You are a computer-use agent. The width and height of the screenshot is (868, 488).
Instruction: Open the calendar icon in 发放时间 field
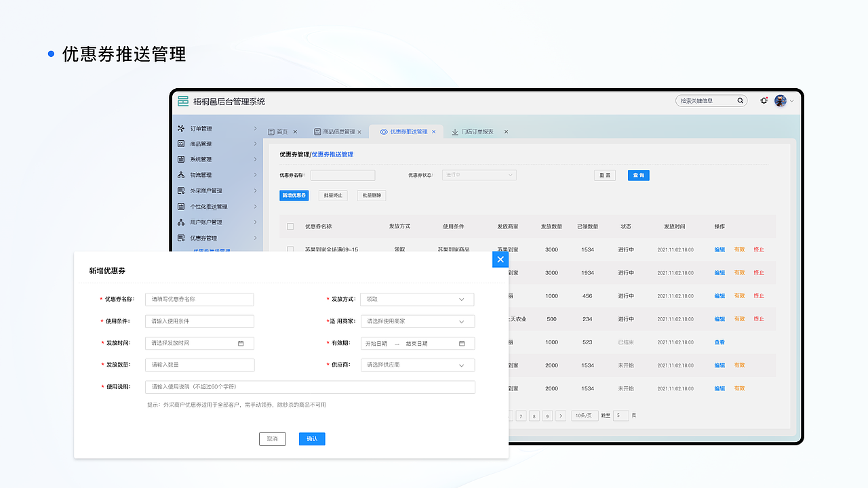pyautogui.click(x=241, y=343)
